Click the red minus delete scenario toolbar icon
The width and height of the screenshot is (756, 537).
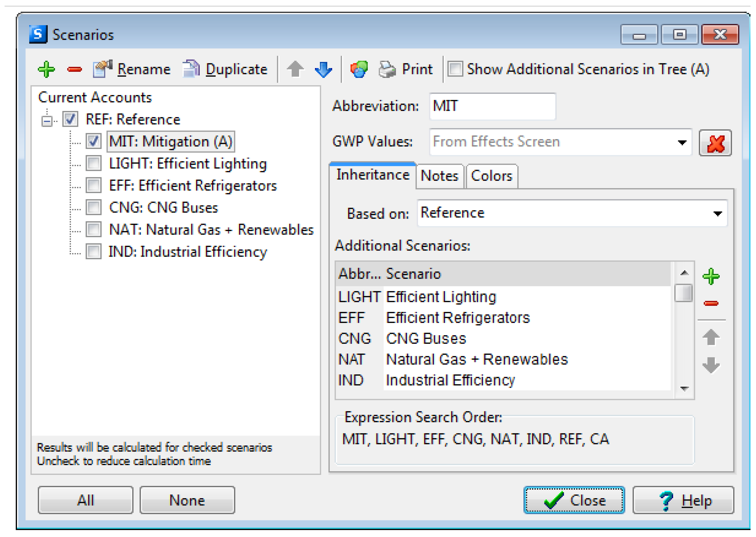[74, 69]
